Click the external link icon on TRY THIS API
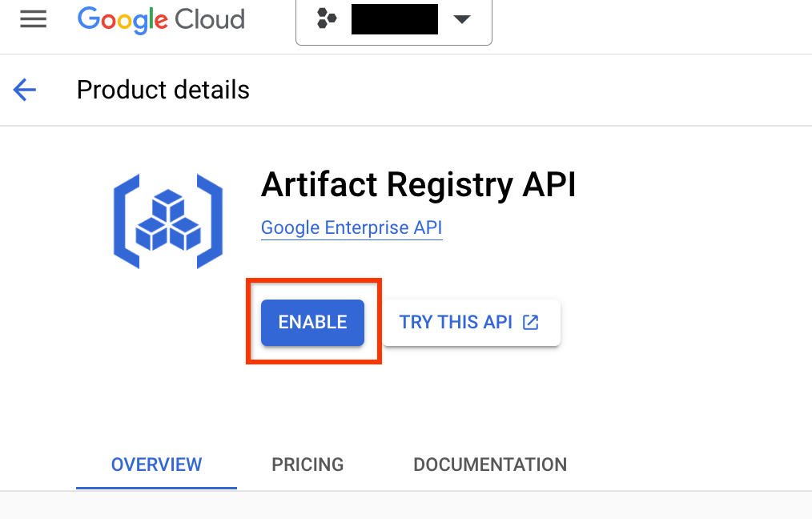812x519 pixels. pos(530,322)
